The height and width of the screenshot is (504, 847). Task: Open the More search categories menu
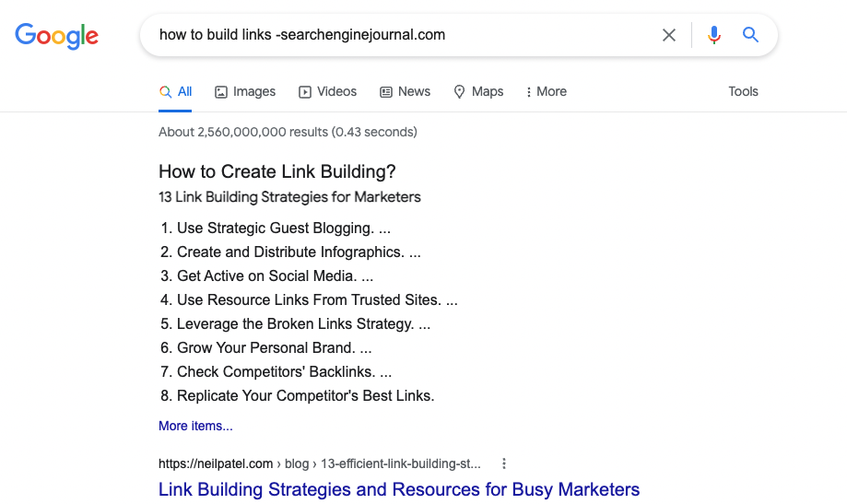tap(546, 92)
